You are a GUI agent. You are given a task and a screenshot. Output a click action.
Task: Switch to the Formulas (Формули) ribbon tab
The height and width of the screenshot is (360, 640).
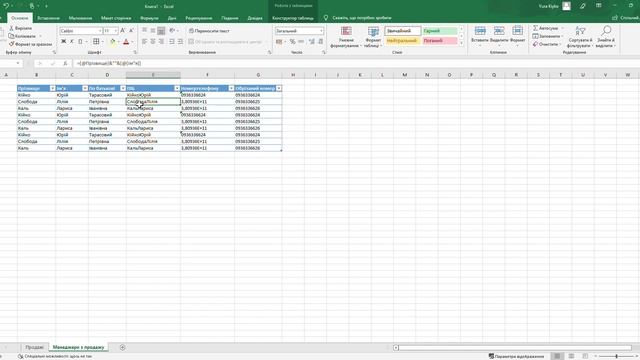tap(149, 18)
